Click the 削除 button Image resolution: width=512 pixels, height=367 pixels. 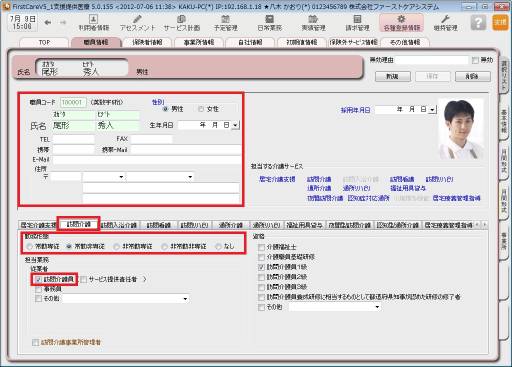click(472, 76)
